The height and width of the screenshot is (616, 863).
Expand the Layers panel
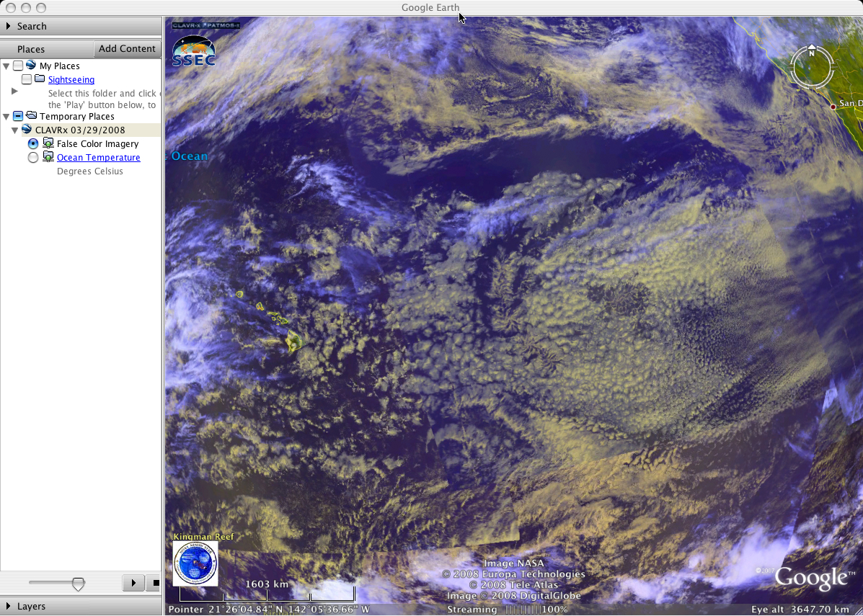click(x=8, y=606)
